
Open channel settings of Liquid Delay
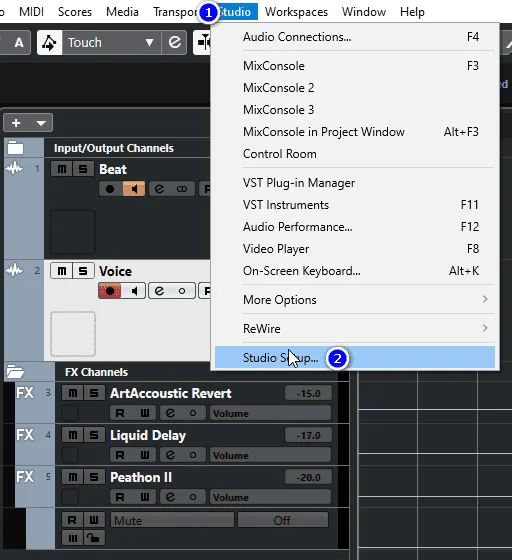coord(170,455)
